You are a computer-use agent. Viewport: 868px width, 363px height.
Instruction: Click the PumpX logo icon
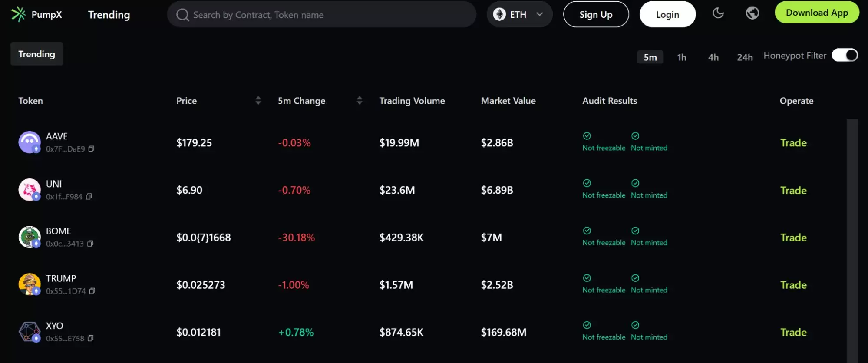(18, 14)
